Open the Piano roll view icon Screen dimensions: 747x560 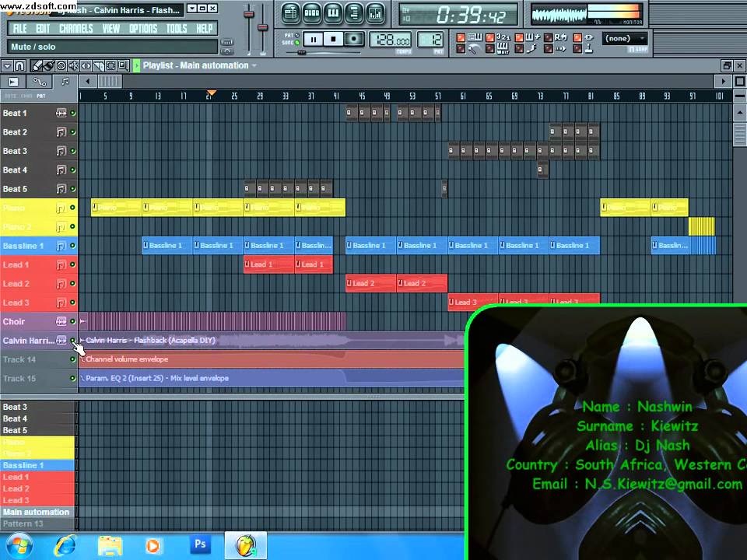[x=333, y=13]
